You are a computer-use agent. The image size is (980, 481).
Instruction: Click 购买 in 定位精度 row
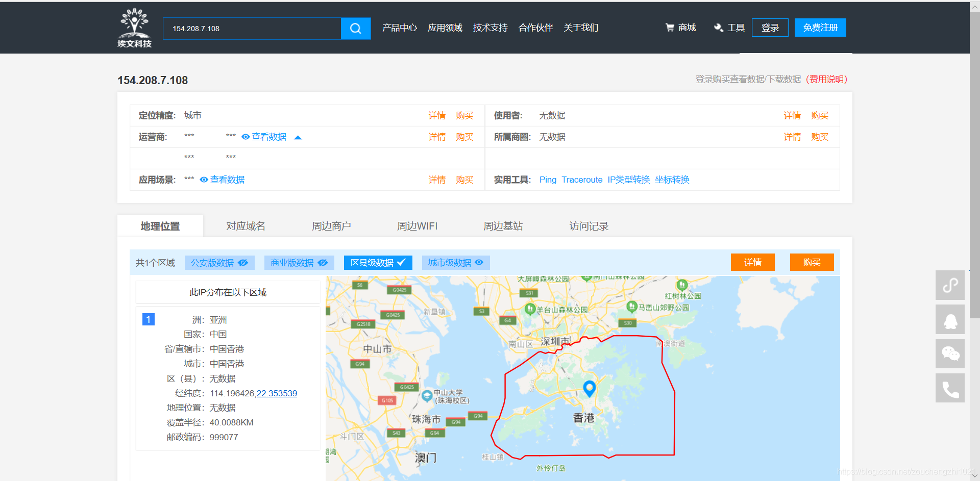pos(464,115)
